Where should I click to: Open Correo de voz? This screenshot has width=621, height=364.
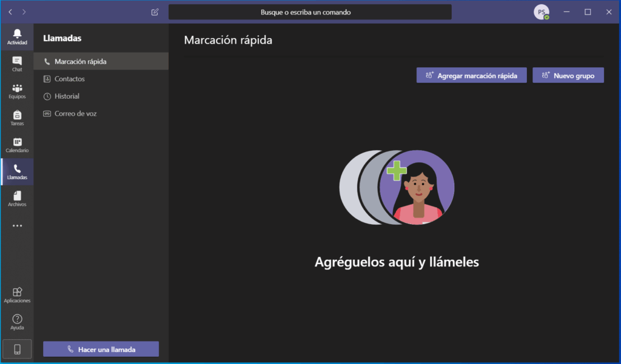pyautogui.click(x=75, y=113)
